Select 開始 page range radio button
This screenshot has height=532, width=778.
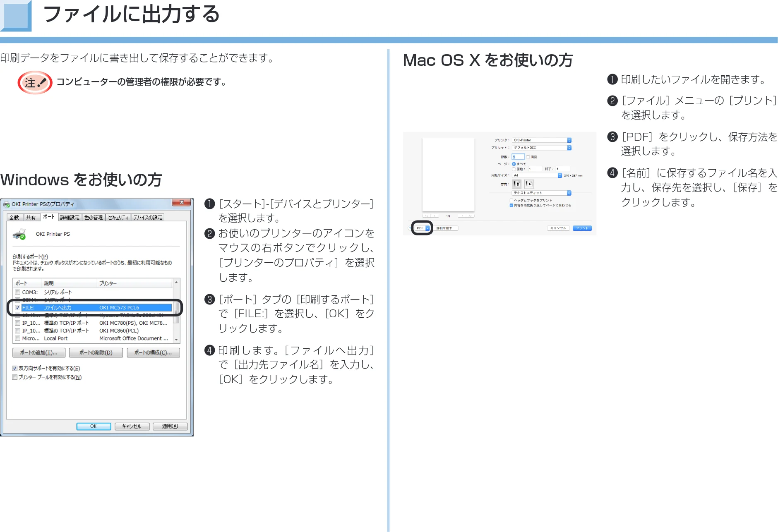514,169
